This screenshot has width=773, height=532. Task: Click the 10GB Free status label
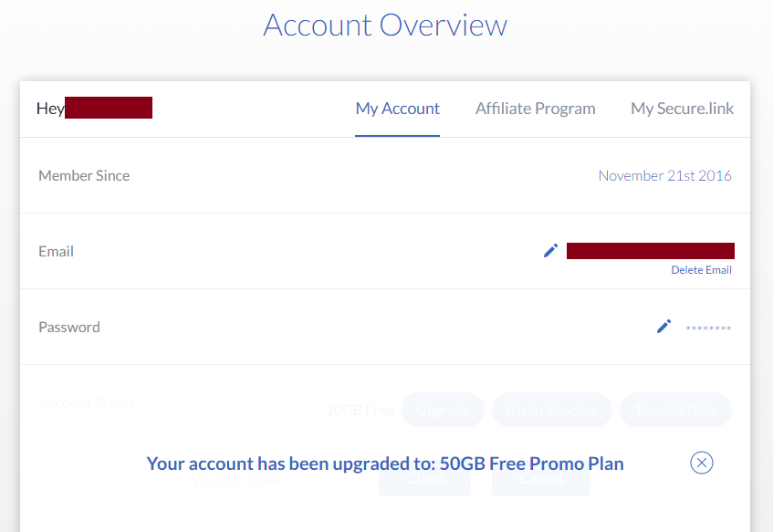click(360, 410)
